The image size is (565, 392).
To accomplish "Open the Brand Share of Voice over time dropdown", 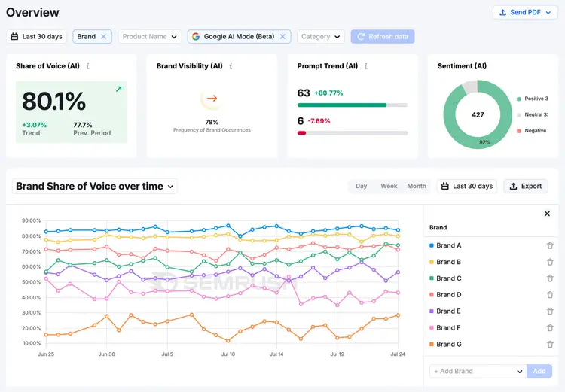I will coord(95,186).
